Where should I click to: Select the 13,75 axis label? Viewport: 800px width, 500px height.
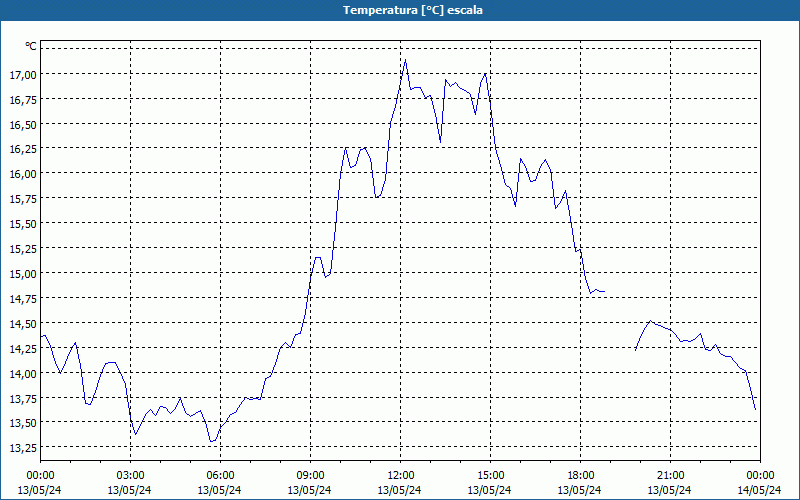point(23,398)
